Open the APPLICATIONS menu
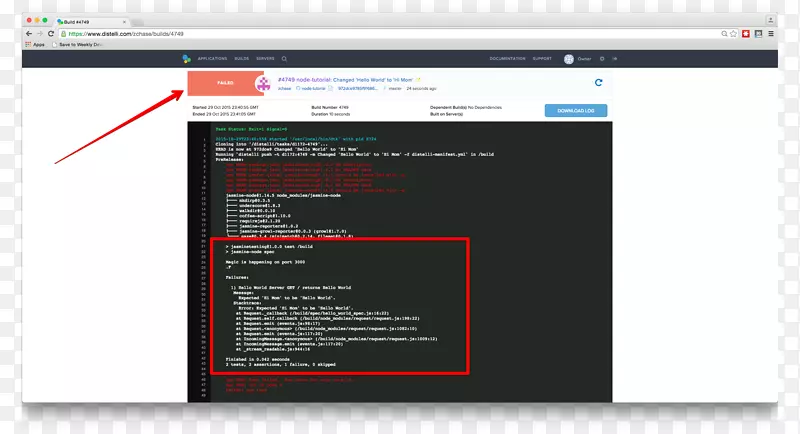 [212, 59]
